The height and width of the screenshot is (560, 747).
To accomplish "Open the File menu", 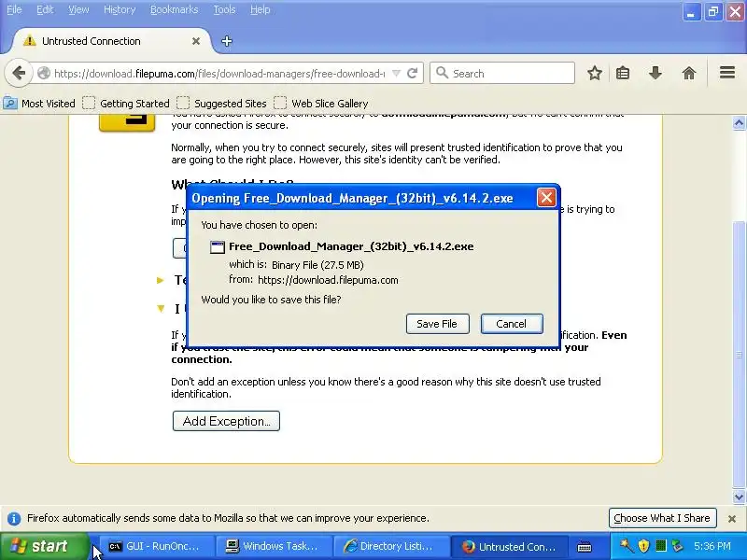I will click(14, 9).
